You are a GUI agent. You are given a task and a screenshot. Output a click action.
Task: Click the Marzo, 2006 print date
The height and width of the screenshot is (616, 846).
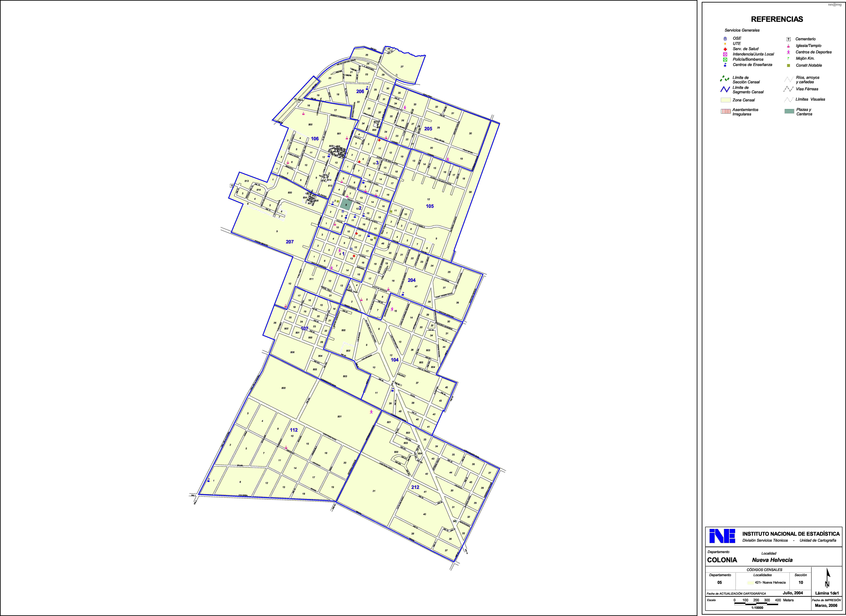(826, 606)
